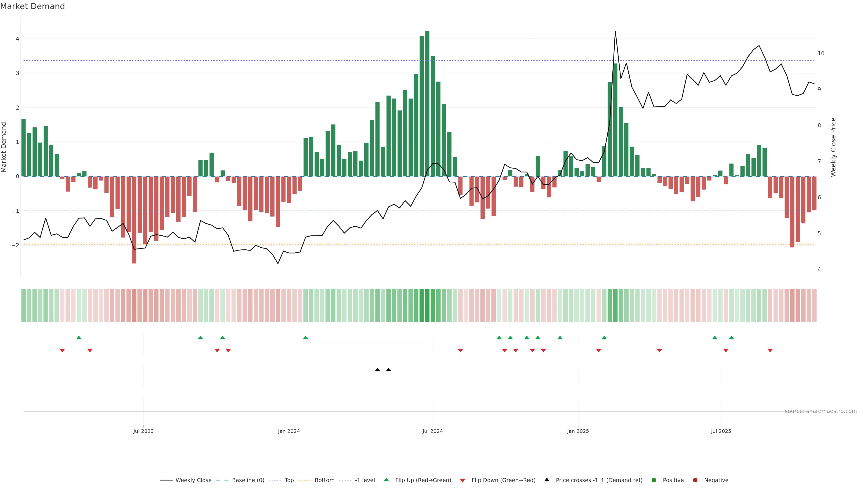
Task: Click the Market Demand chart title
Action: click(x=32, y=6)
